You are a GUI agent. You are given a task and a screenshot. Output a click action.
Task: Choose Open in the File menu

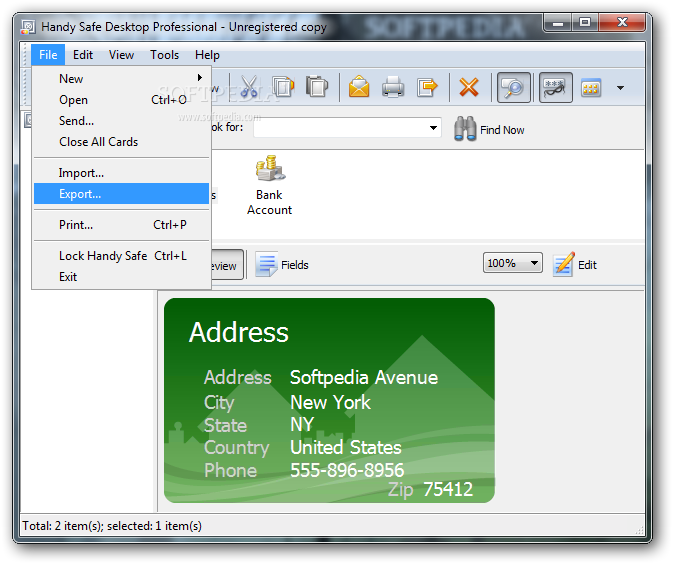tap(121, 100)
